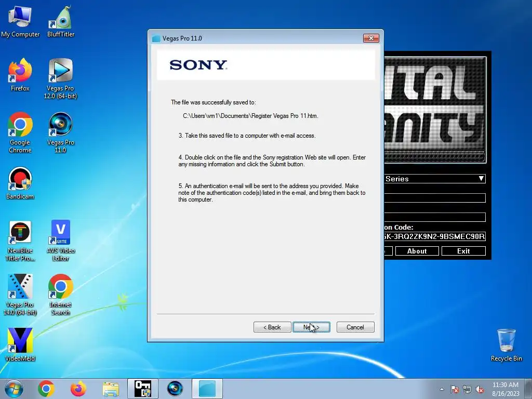Launch BluffTitler desktop shortcut
The height and width of the screenshot is (399, 532).
click(x=61, y=21)
